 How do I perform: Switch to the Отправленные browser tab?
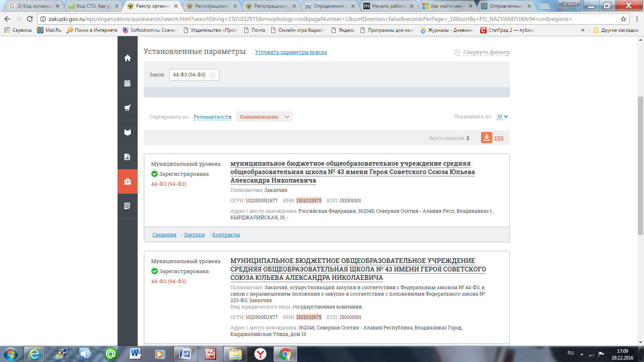pyautogui.click(x=506, y=6)
